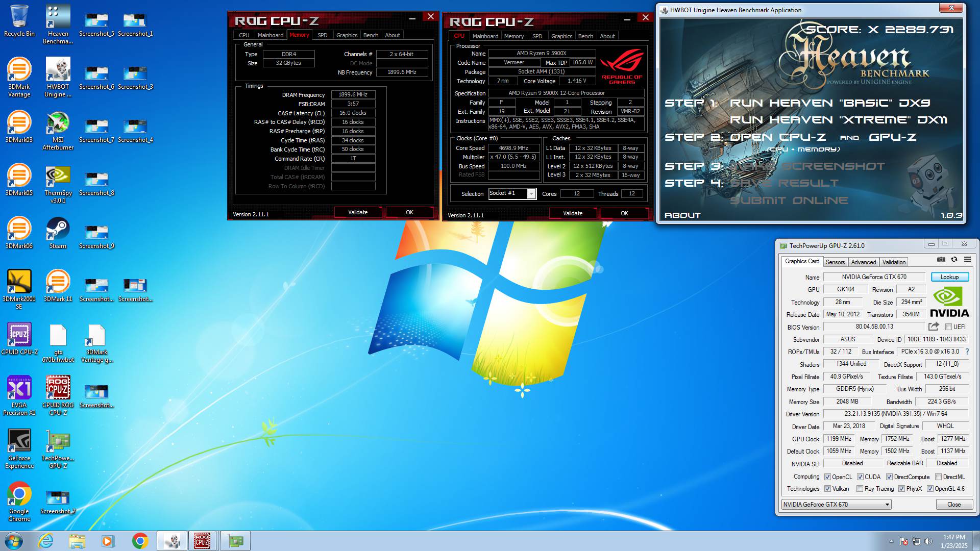Launch CPUID ROG CPU-Z desktop shortcut
980x551 pixels.
58,395
